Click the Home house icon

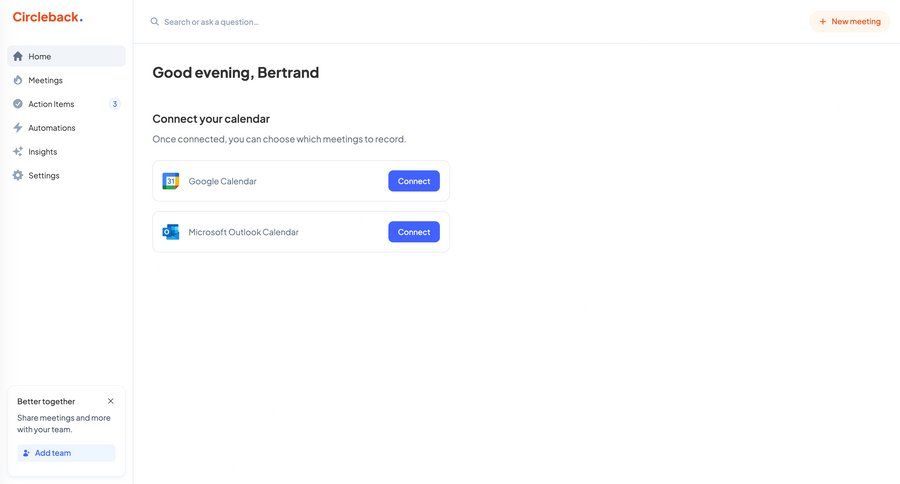[18, 56]
